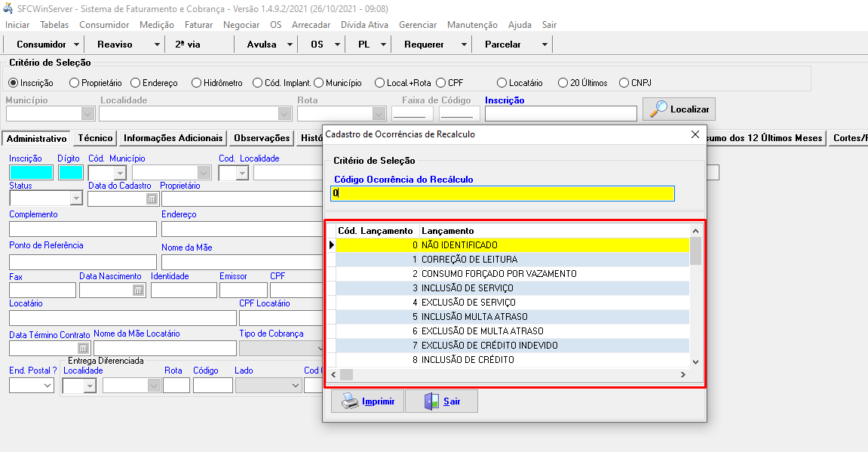Click the Código Ocorrência do Recálculo field
This screenshot has height=452, width=868.
tap(502, 193)
